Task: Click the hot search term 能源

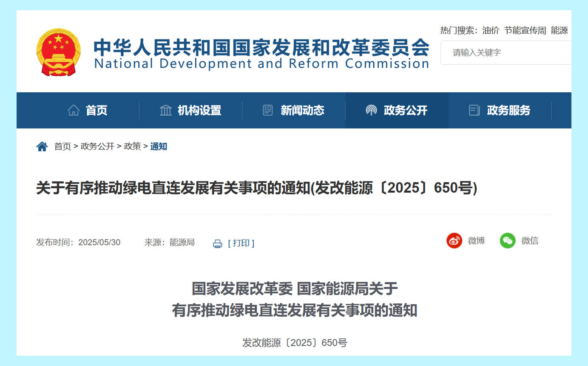Action: 559,31
